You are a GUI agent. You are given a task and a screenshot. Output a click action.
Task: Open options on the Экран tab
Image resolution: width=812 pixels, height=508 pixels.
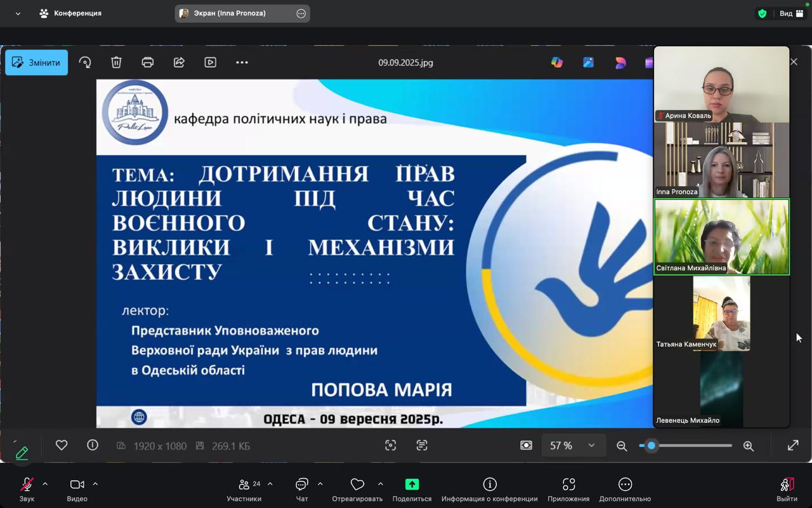[301, 13]
